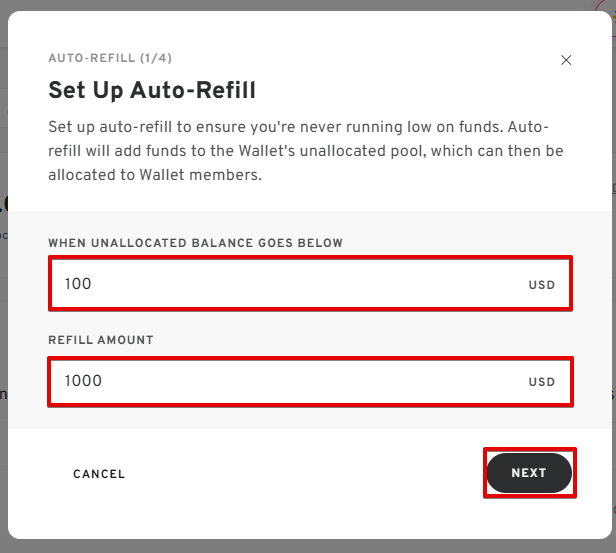
Task: Click empty footer space between Cancel and Next
Action: [300, 474]
